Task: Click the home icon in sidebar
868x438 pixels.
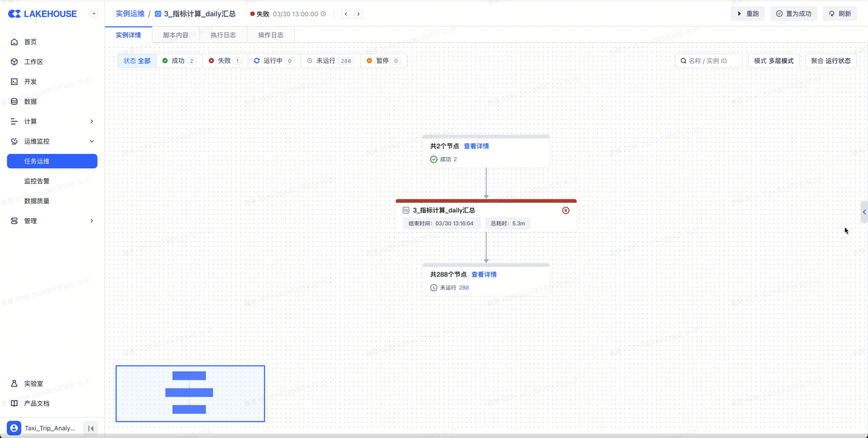Action: tap(14, 42)
